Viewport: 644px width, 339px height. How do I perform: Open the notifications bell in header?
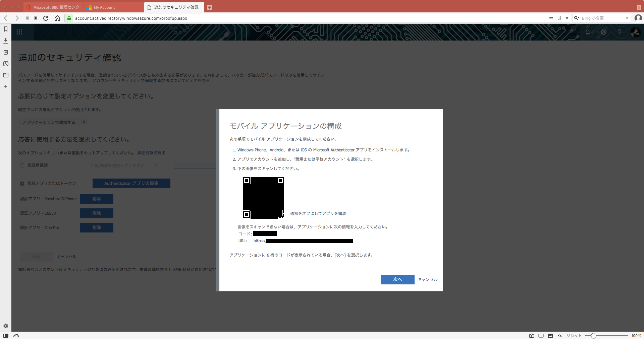coord(588,32)
